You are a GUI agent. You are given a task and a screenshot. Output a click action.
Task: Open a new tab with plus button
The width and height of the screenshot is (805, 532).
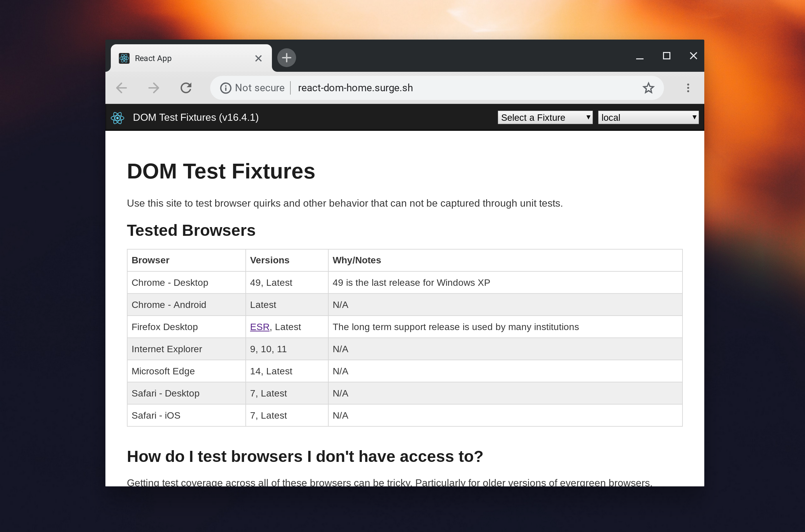[x=286, y=58]
